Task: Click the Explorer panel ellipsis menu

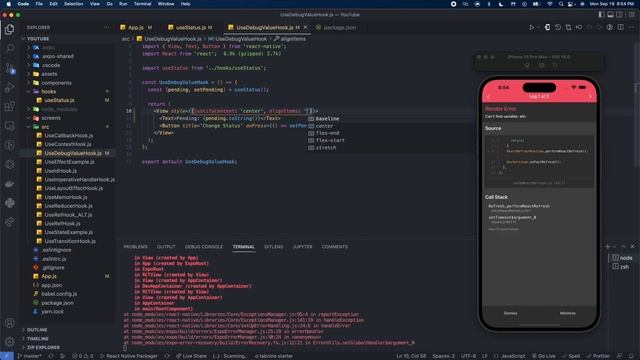Action: 107,27
